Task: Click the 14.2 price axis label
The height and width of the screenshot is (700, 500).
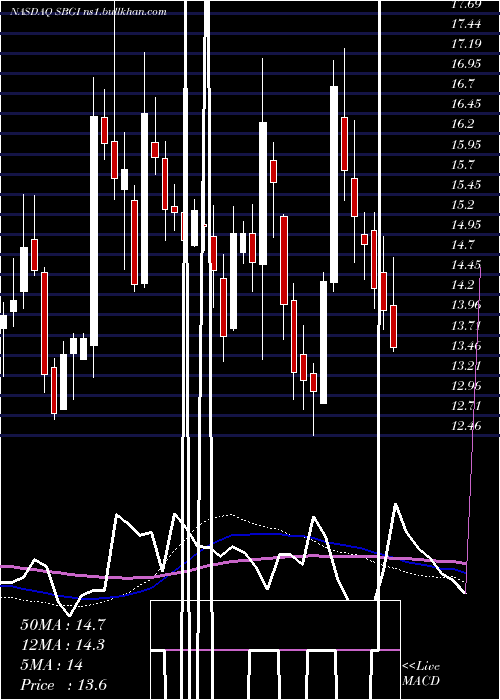Action: point(463,285)
